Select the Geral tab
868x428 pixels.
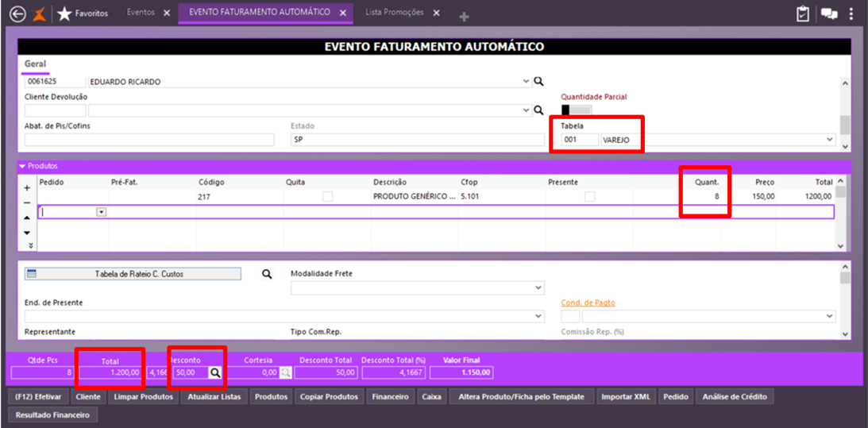tap(36, 64)
